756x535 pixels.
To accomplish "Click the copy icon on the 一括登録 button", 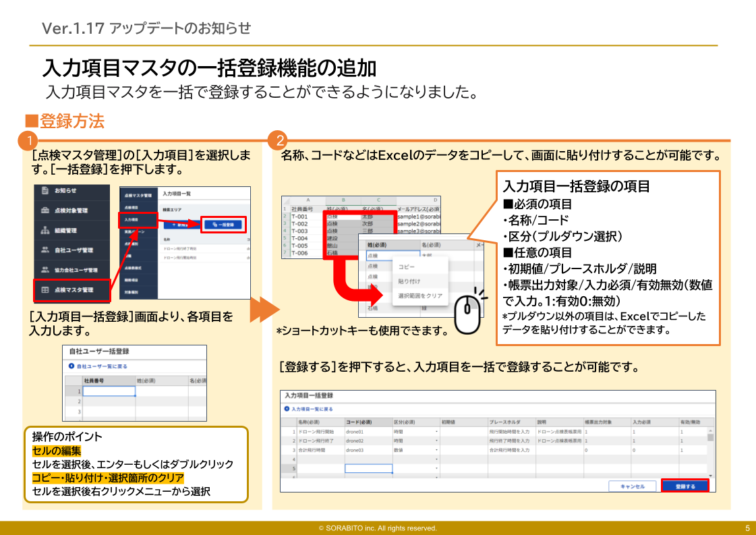I will pyautogui.click(x=214, y=225).
